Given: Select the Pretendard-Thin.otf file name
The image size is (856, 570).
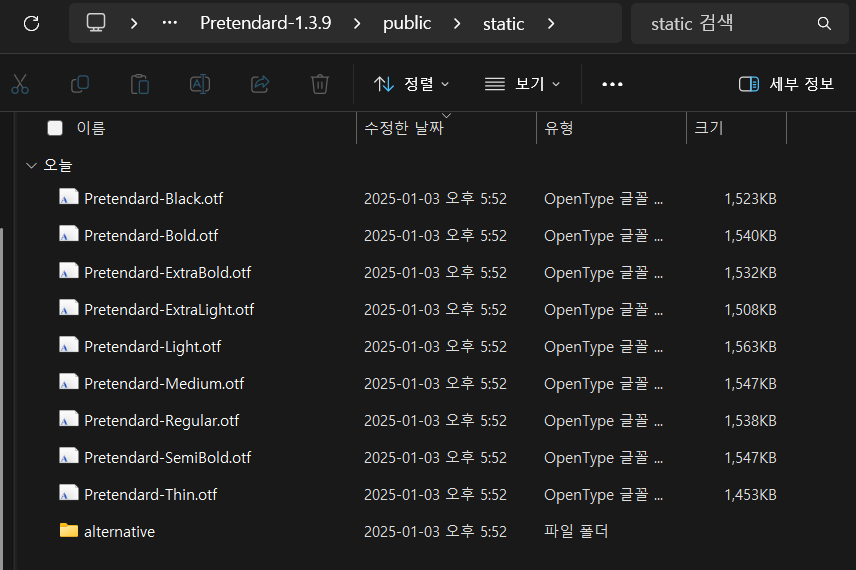Looking at the screenshot, I should click(150, 495).
